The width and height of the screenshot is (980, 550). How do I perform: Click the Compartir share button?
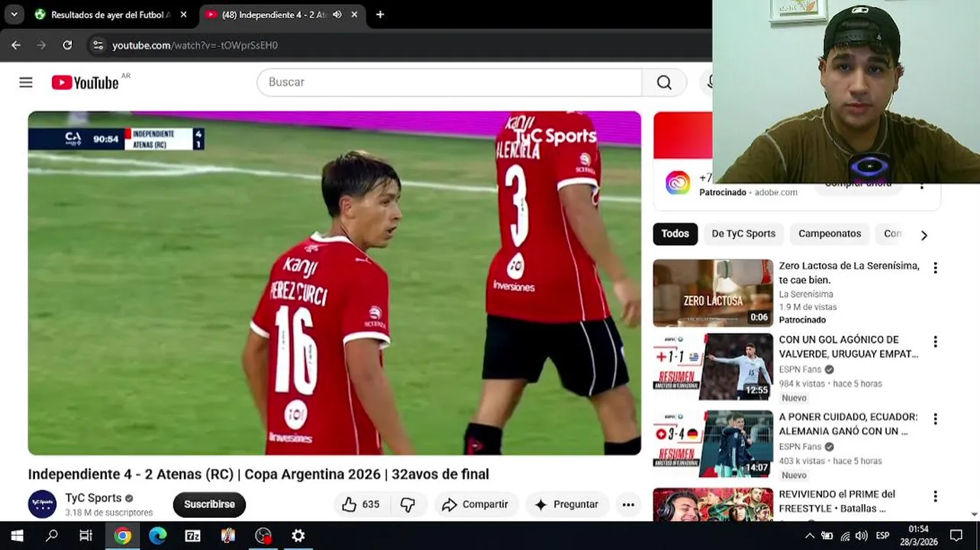475,504
